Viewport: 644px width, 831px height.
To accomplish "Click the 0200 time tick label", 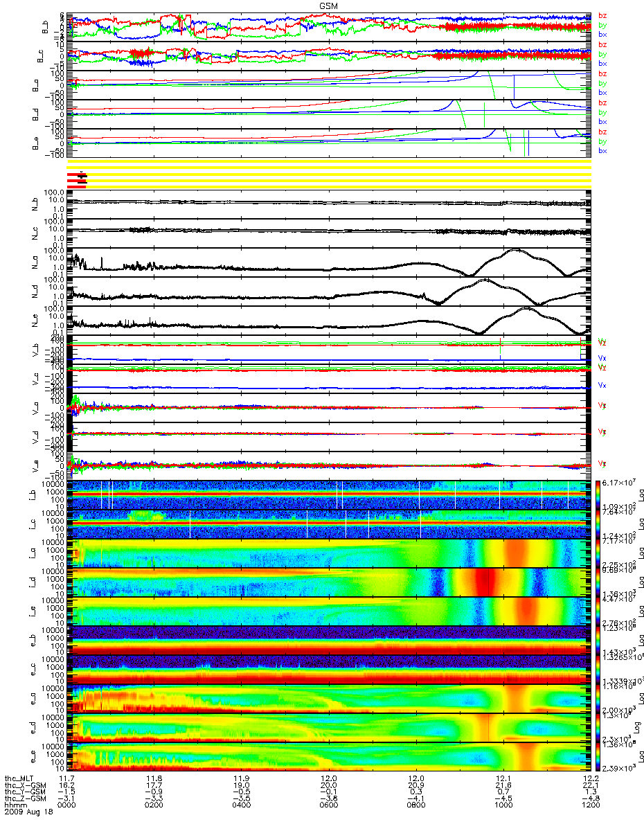I will (154, 805).
